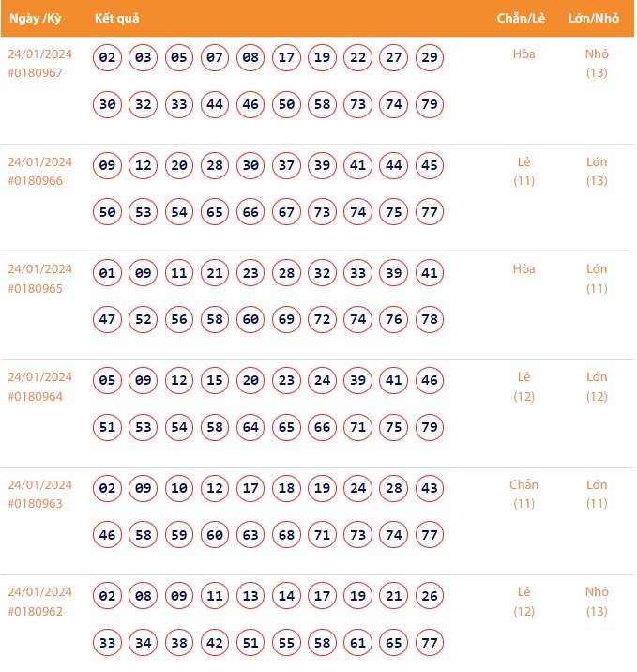Click ball 79 in draw #0180967
Viewport: 637px width, 672px height.
tap(430, 104)
